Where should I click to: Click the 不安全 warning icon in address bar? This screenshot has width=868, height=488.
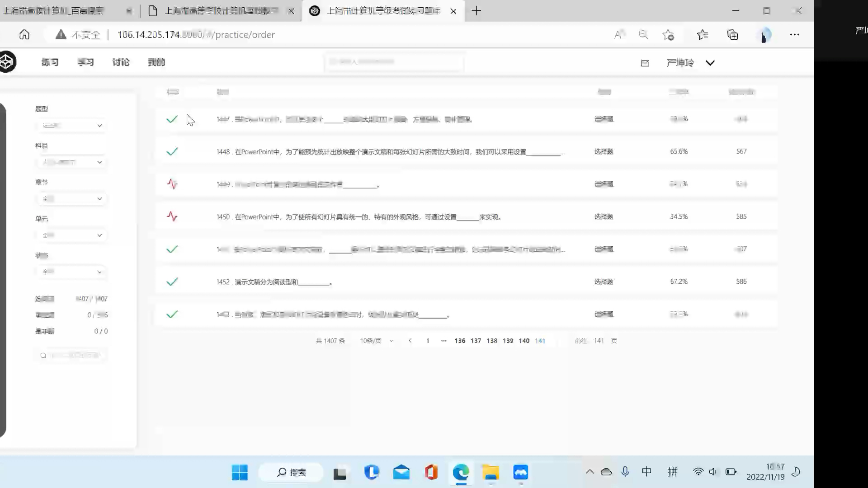pos(60,34)
